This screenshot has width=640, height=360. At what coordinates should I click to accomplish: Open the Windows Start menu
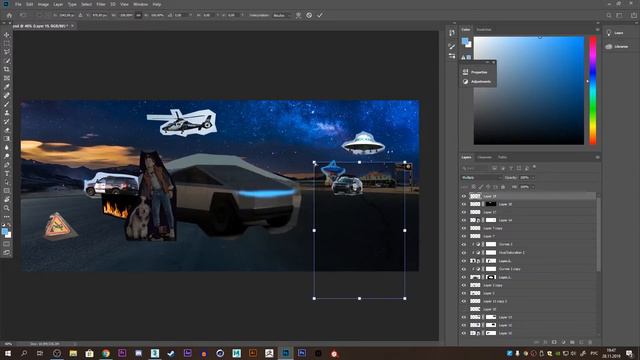(x=7, y=353)
